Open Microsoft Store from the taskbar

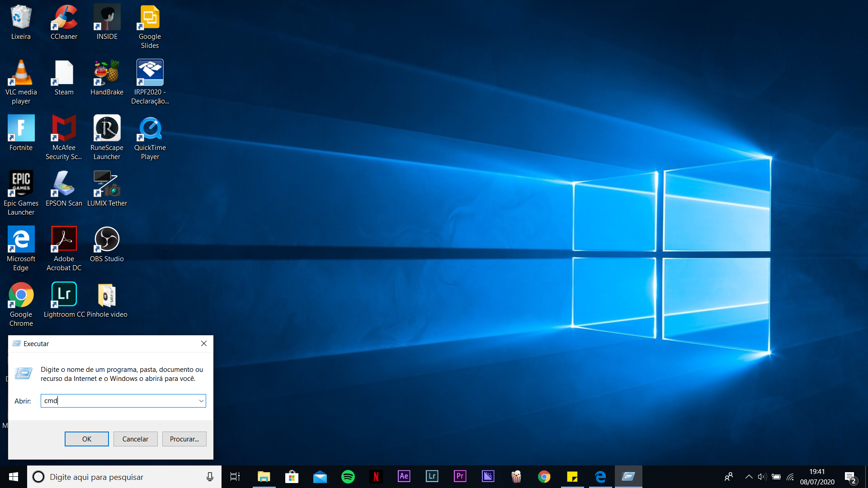[x=292, y=477]
